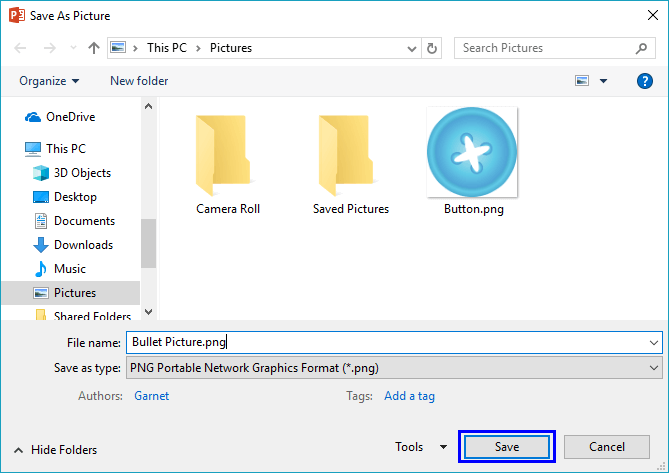
Task: Open the recent locations dropdown arrow
Action: point(73,47)
